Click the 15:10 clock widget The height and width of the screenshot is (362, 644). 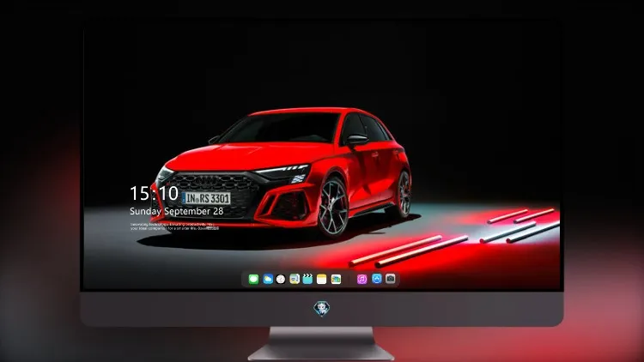point(154,193)
